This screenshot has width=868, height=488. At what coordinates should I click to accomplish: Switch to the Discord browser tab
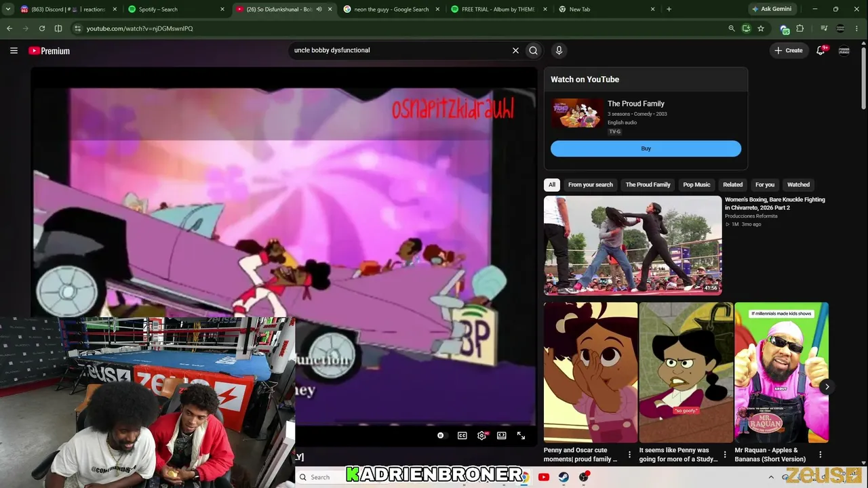(68, 9)
